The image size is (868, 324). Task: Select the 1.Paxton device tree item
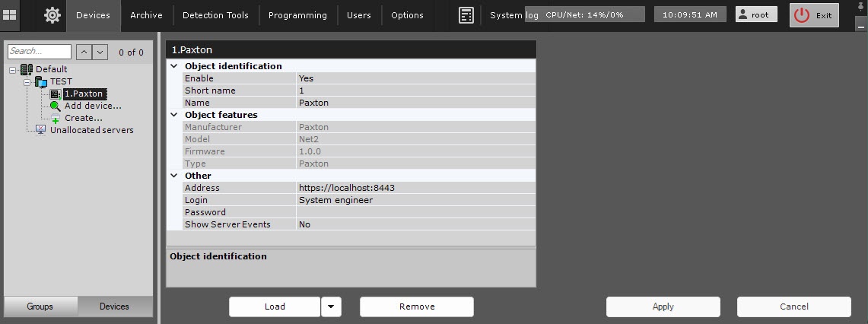point(83,94)
